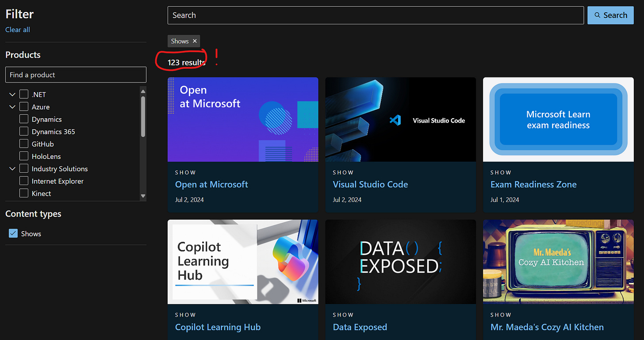The height and width of the screenshot is (340, 644).
Task: Click the Visual Studio Code thumbnail image
Action: coord(400,120)
